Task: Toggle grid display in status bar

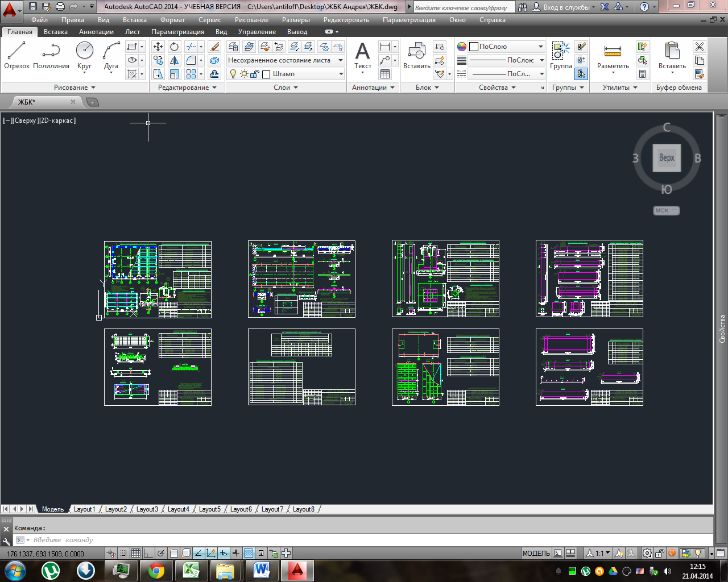Action: coord(135,553)
